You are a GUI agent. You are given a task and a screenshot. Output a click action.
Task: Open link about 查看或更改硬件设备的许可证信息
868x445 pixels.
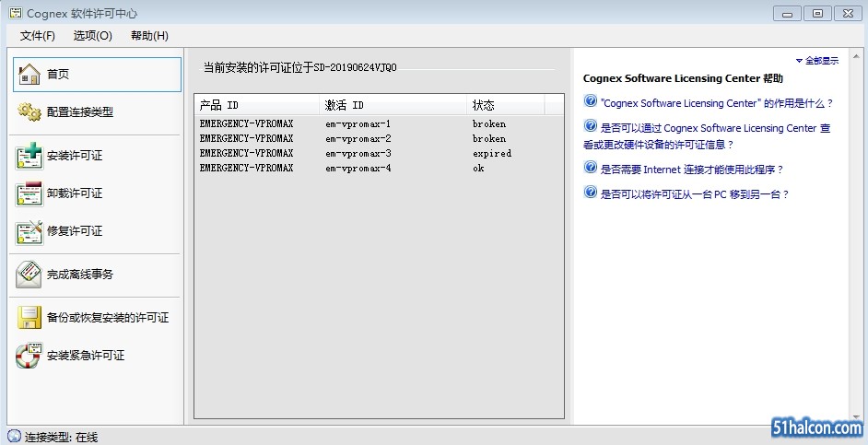click(707, 136)
